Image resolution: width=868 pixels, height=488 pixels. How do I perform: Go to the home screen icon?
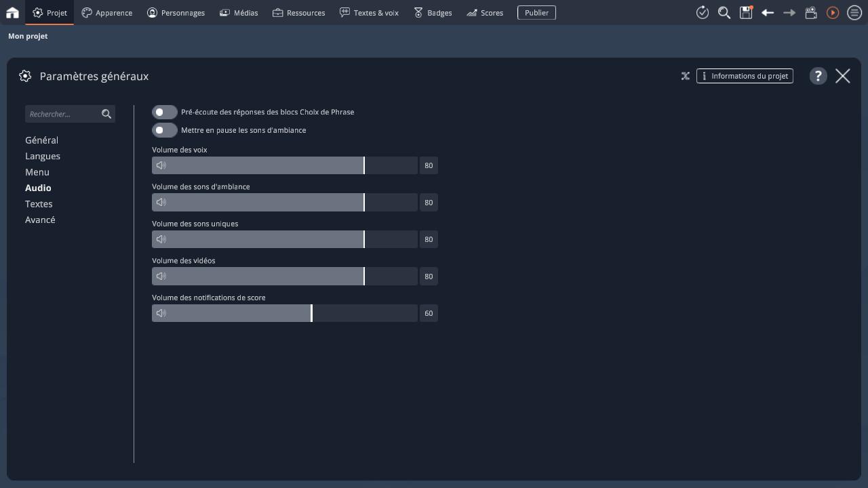pyautogui.click(x=12, y=12)
